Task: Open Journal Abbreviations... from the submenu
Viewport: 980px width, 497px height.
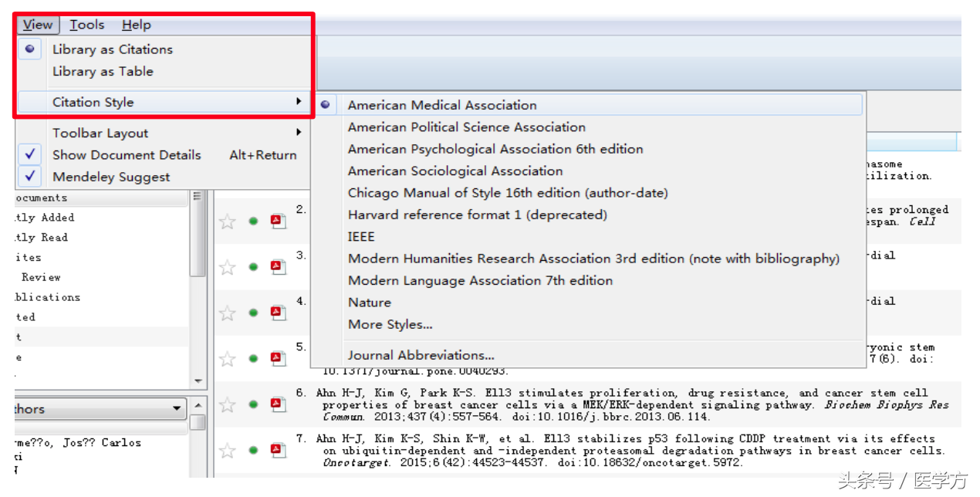Action: coord(421,355)
